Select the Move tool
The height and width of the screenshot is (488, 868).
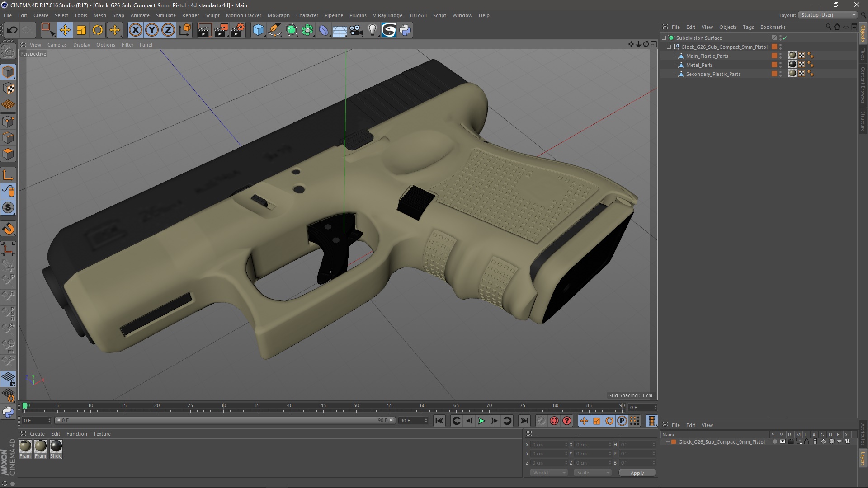(65, 30)
